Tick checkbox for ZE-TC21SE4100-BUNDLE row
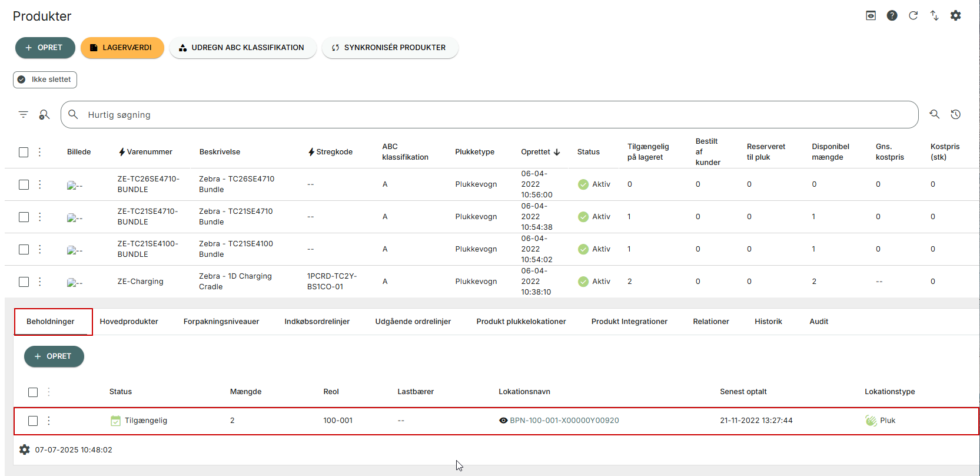Image resolution: width=980 pixels, height=476 pixels. [24, 249]
